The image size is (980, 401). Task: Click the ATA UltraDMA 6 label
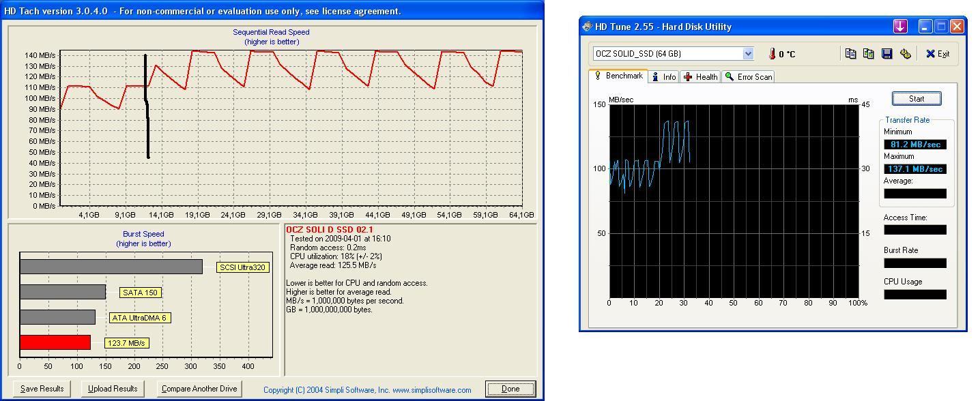click(140, 318)
